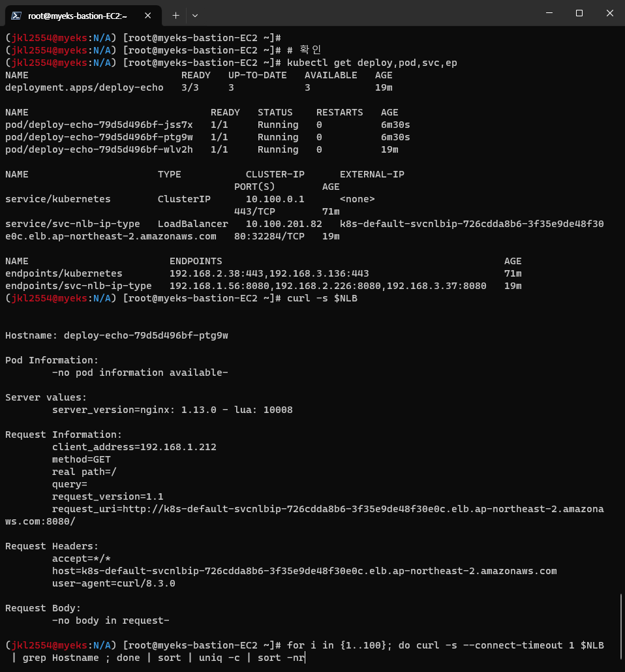Click pod name ending in wlv2h

click(99, 149)
